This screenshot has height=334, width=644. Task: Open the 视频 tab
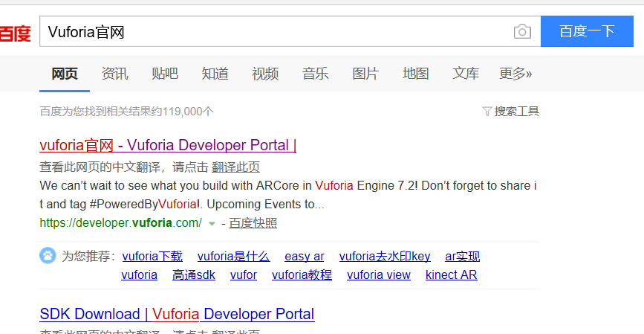265,74
